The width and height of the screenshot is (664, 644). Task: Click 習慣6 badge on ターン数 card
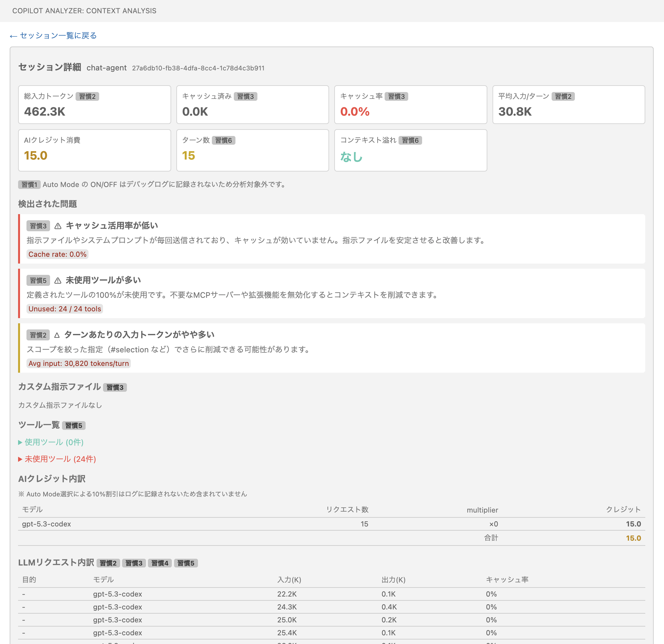[x=223, y=140]
